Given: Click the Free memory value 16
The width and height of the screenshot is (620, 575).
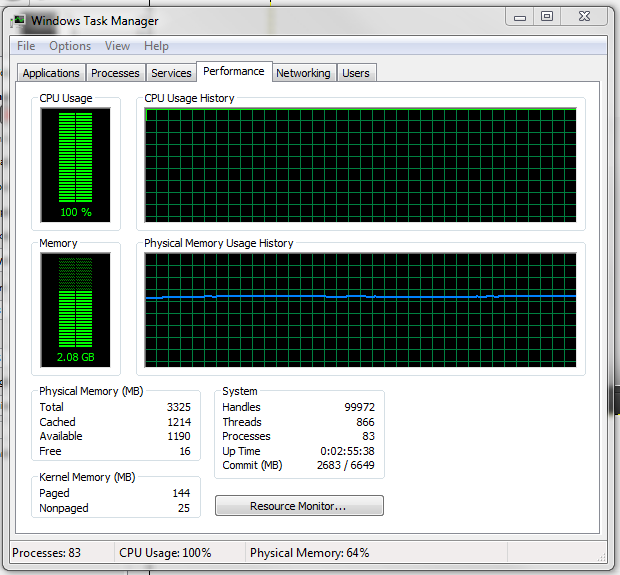Looking at the screenshot, I should pyautogui.click(x=185, y=451).
